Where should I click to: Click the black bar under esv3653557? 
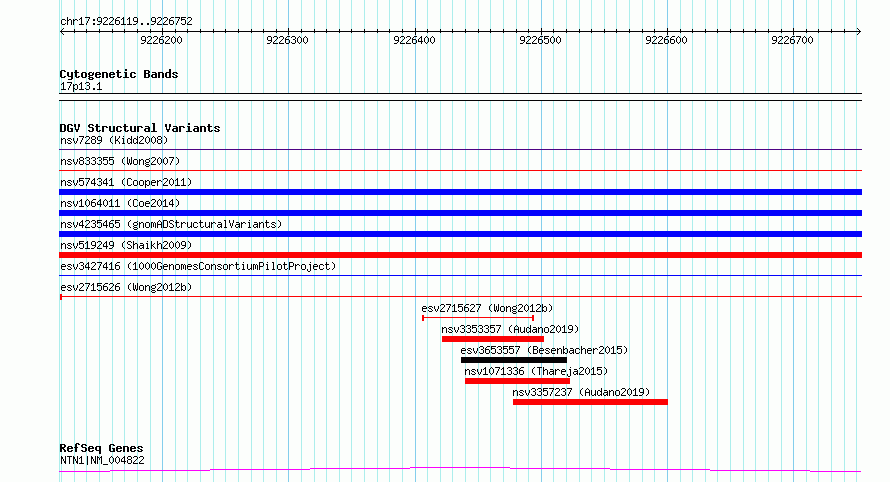[514, 360]
